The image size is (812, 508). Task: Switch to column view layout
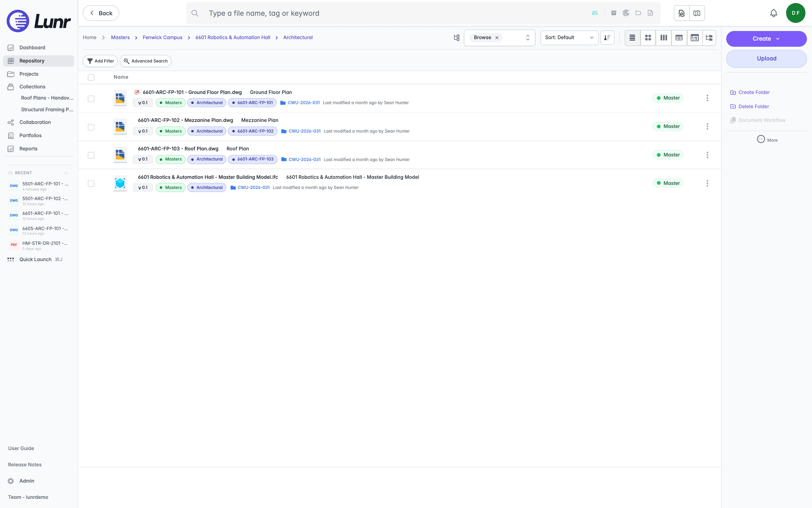tap(664, 38)
